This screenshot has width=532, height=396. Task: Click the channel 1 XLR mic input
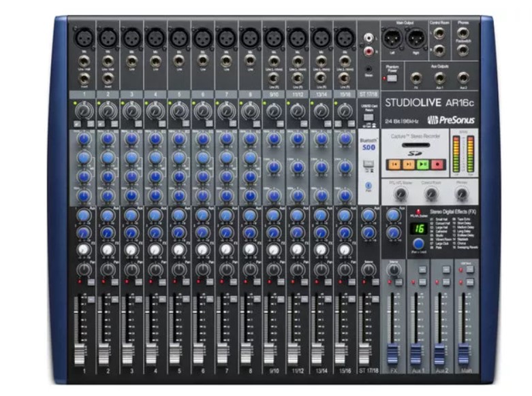[x=84, y=37]
